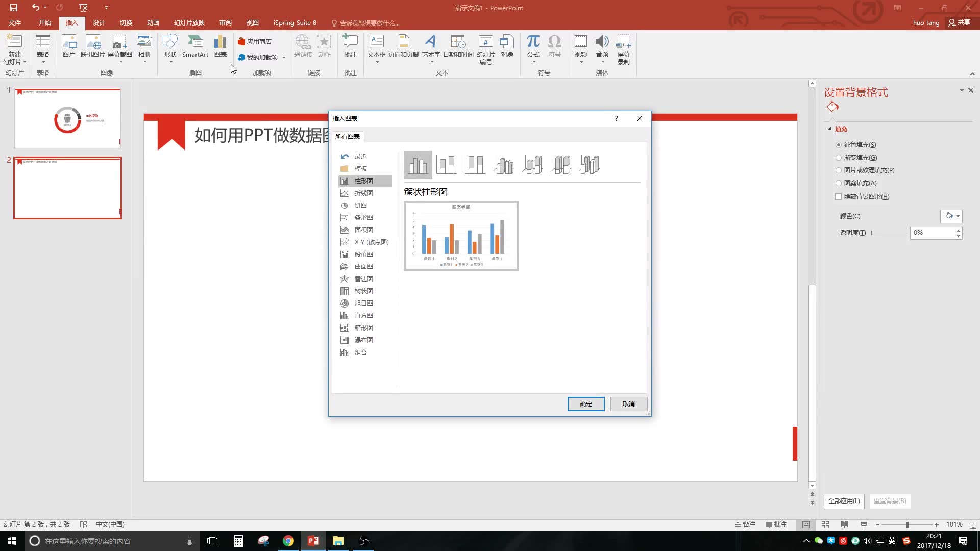Select 饼图 chart type
Image resolution: width=980 pixels, height=551 pixels.
pyautogui.click(x=361, y=205)
